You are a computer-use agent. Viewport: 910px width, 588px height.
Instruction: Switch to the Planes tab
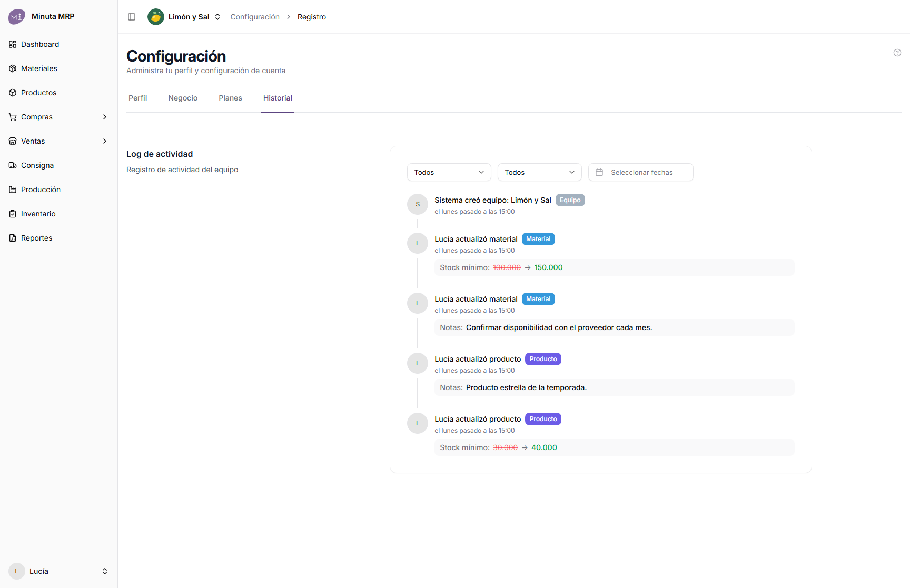(231, 98)
